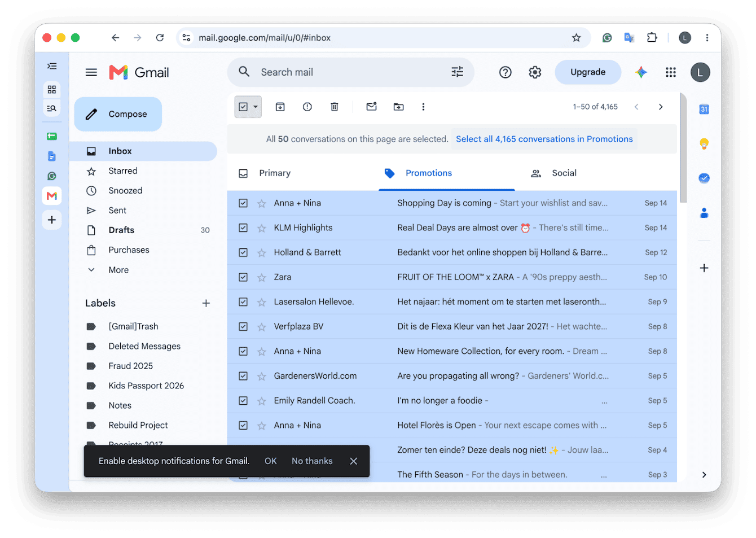
Task: Open the Support help icon
Action: tap(505, 72)
